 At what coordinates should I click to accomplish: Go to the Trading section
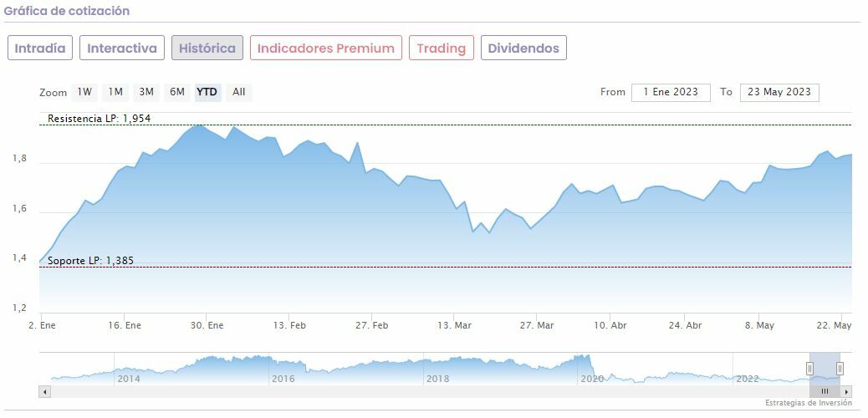441,48
